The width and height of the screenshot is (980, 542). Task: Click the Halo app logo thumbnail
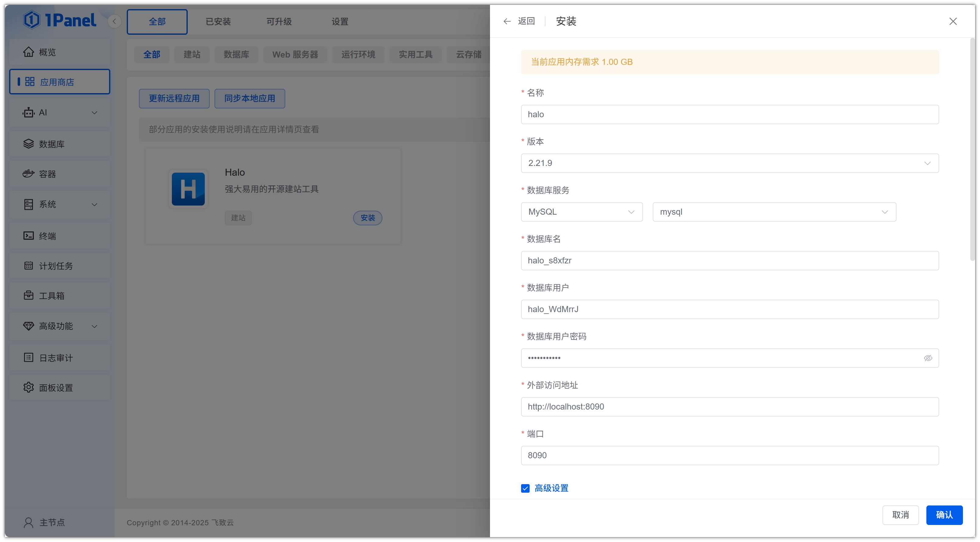tap(188, 189)
